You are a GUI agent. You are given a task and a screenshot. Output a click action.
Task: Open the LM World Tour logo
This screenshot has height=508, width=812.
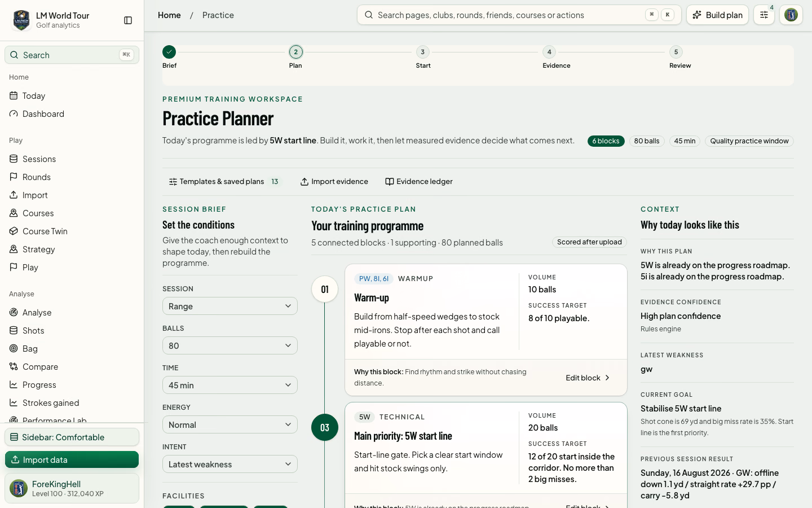click(x=21, y=20)
